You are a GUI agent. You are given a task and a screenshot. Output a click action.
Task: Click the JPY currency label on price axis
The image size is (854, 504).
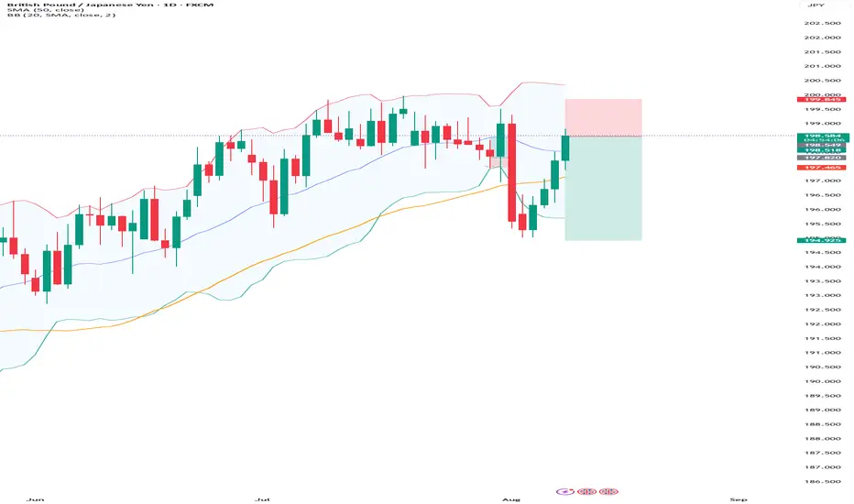click(816, 5)
